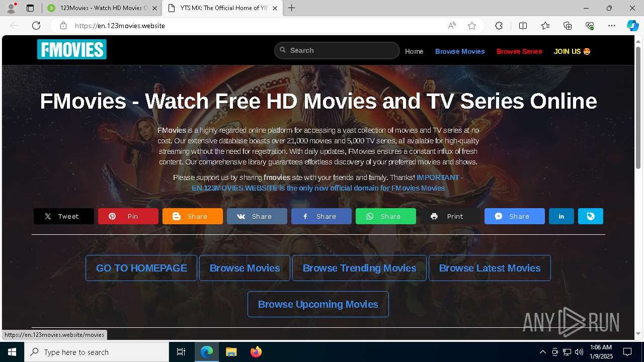Open the network icon in tray
Image resolution: width=644 pixels, height=362 pixels.
[x=567, y=352]
